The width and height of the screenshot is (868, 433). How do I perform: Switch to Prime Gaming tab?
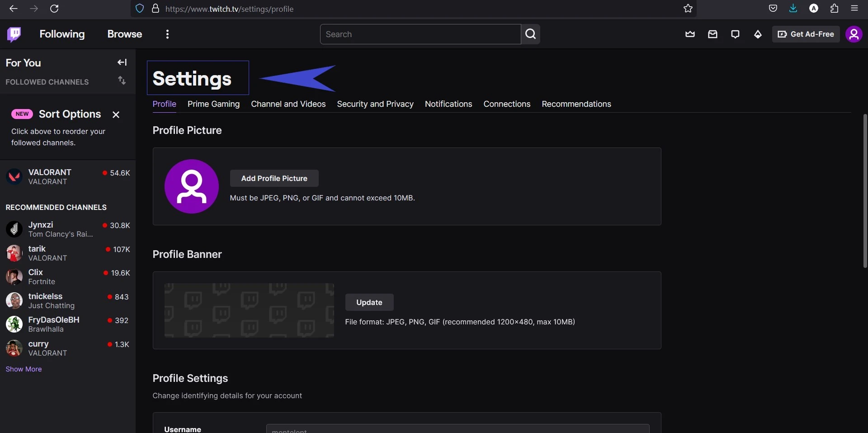[x=213, y=104]
